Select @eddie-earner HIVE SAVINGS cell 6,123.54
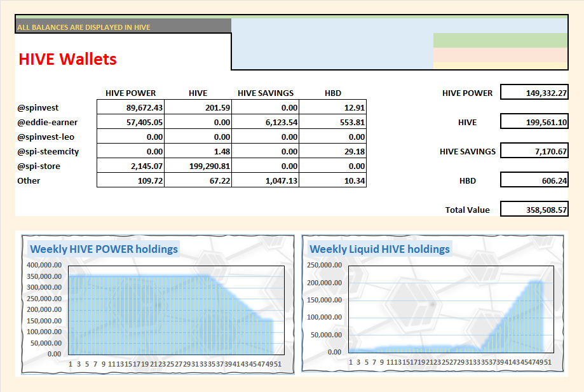The image size is (584, 392). (x=265, y=122)
